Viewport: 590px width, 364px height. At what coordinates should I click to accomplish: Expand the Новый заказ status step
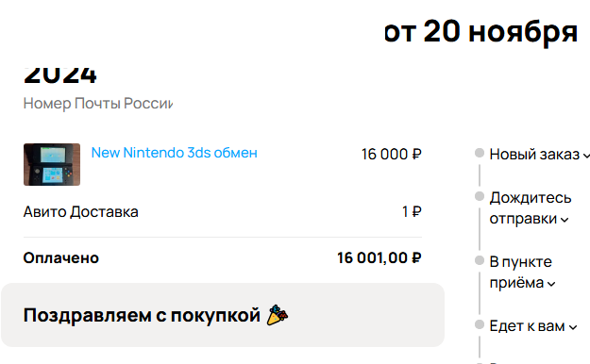(539, 154)
